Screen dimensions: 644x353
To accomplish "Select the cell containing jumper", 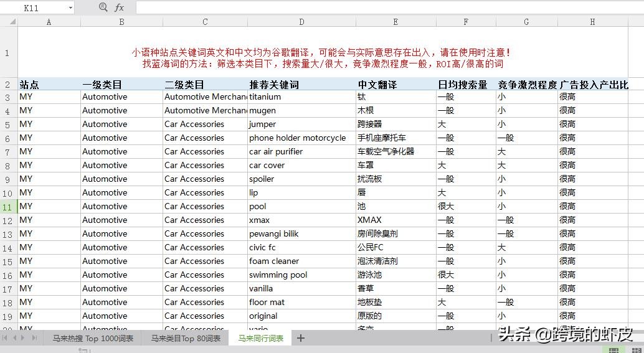I will pyautogui.click(x=301, y=124).
